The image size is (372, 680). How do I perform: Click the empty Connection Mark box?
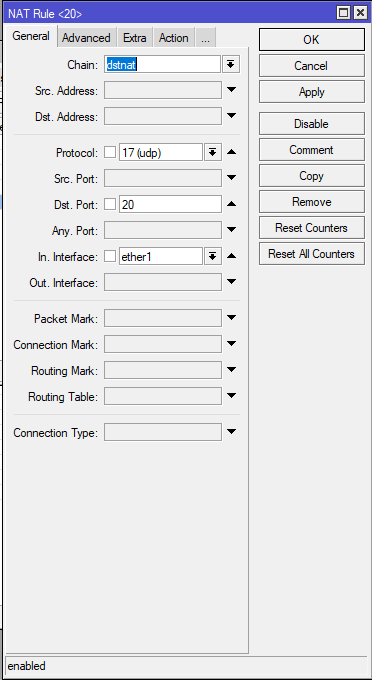pos(163,345)
